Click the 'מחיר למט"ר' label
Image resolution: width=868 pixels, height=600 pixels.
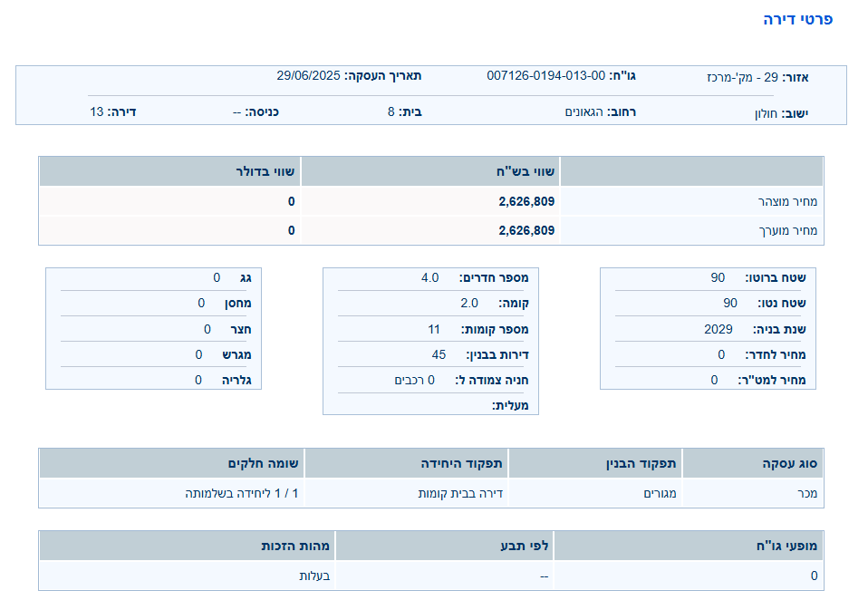coord(772,381)
